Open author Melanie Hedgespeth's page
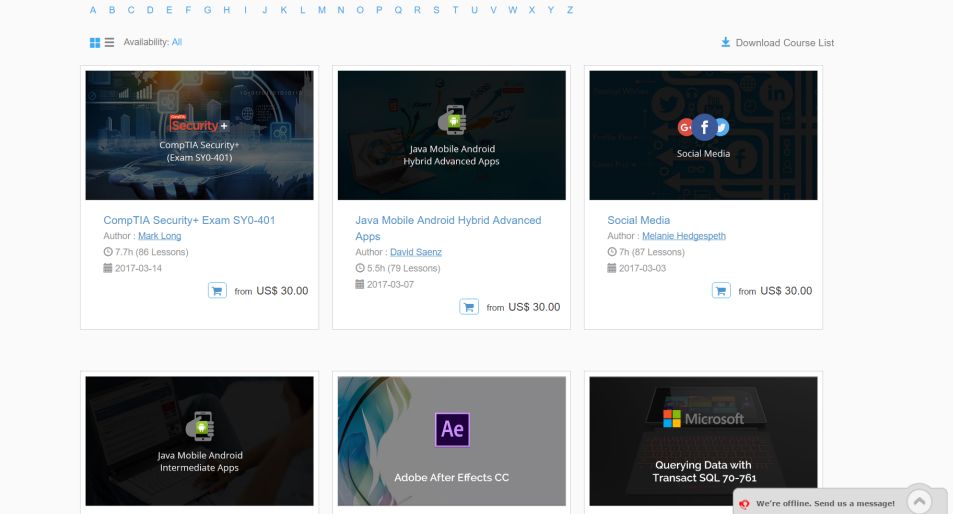Viewport: 953px width, 514px height. (x=684, y=236)
